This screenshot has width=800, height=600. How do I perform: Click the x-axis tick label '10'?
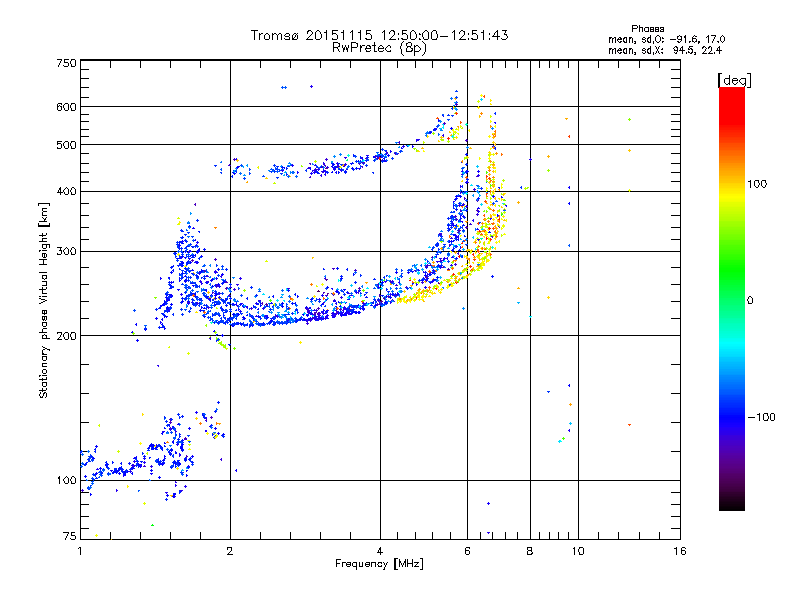pyautogui.click(x=578, y=551)
